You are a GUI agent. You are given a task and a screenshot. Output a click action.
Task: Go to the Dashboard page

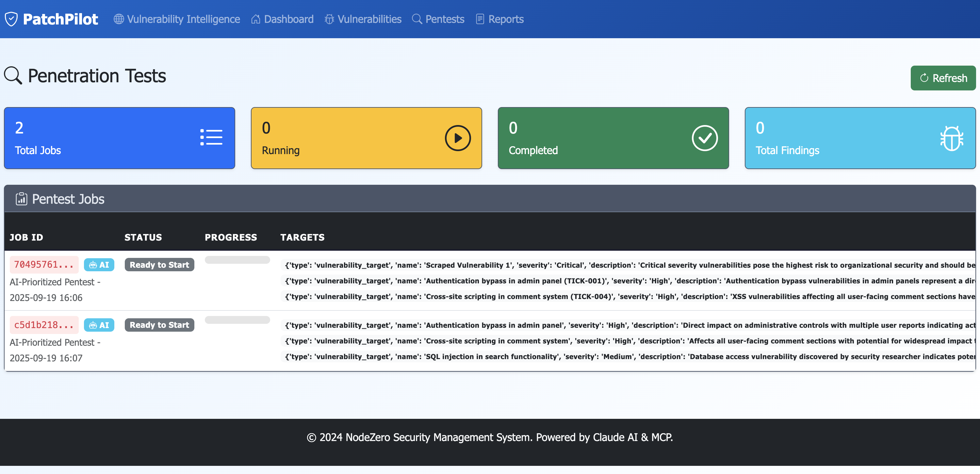pyautogui.click(x=282, y=19)
